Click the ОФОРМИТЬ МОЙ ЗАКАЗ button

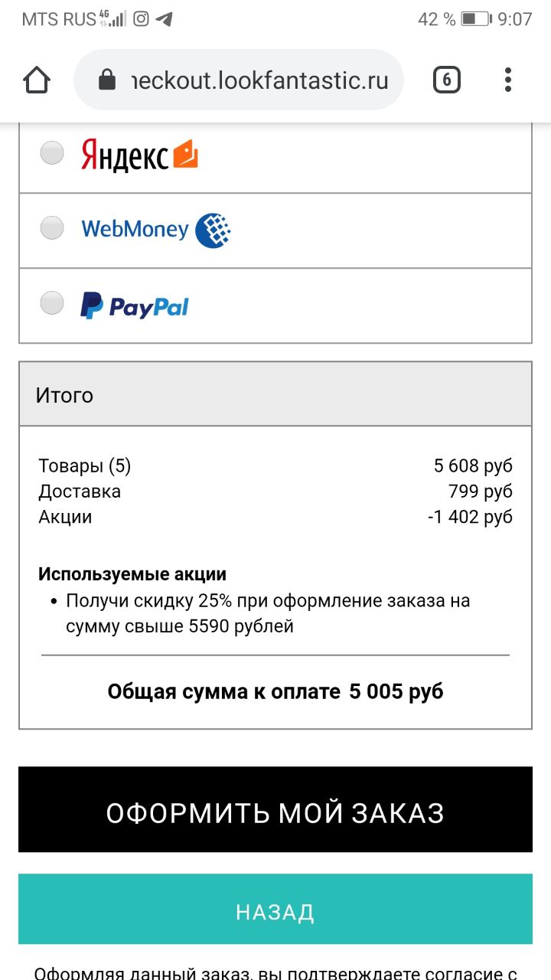coord(275,809)
